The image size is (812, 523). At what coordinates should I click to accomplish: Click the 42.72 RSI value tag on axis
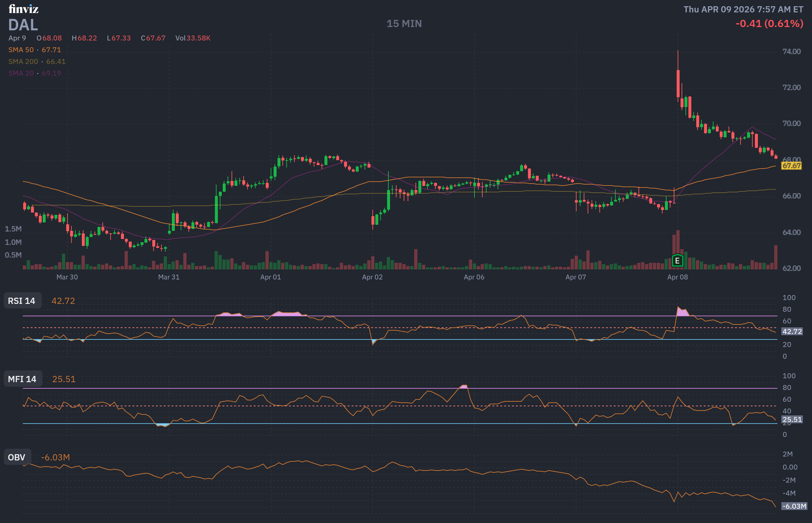click(792, 332)
